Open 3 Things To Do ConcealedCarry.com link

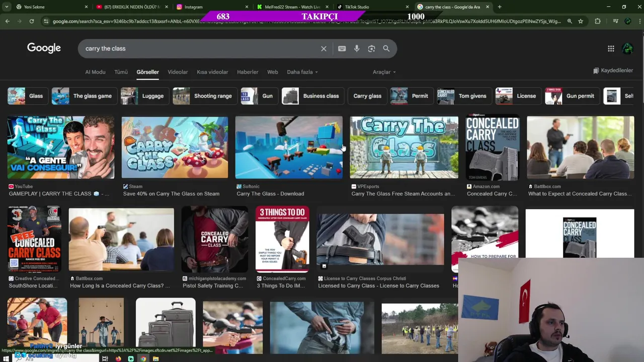(x=281, y=286)
